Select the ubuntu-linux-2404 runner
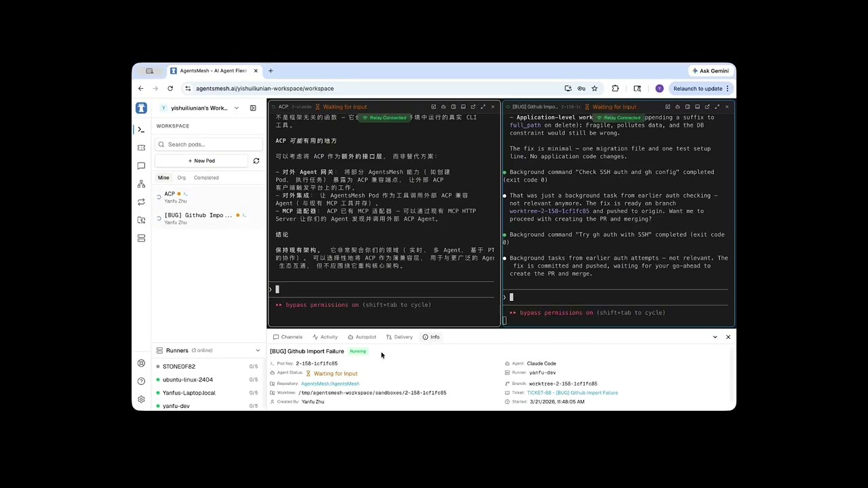 point(207,380)
